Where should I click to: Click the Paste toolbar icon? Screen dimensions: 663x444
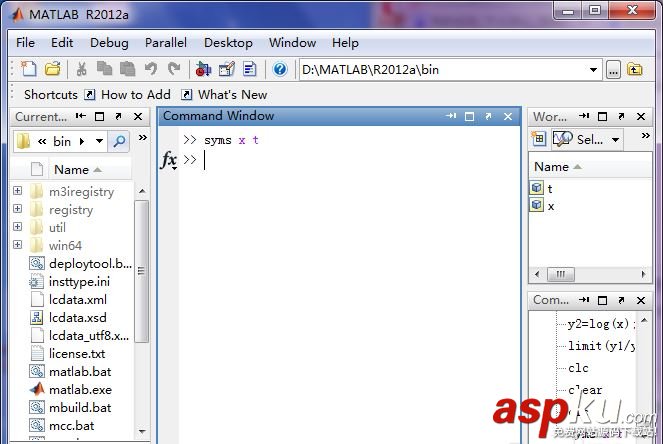(x=128, y=69)
